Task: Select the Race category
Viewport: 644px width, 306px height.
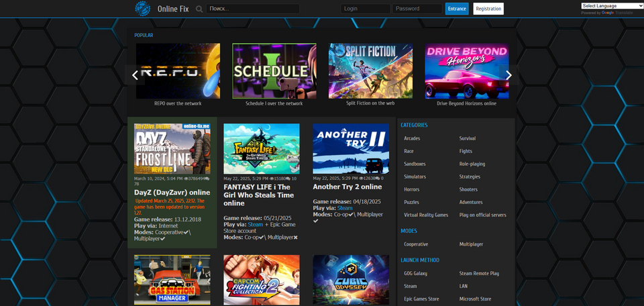Action: tap(409, 151)
